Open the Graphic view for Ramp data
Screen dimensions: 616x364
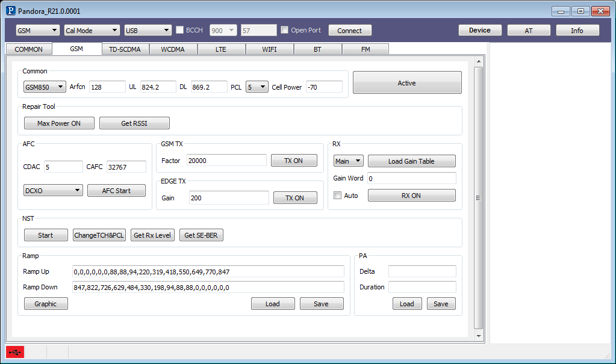pos(45,303)
